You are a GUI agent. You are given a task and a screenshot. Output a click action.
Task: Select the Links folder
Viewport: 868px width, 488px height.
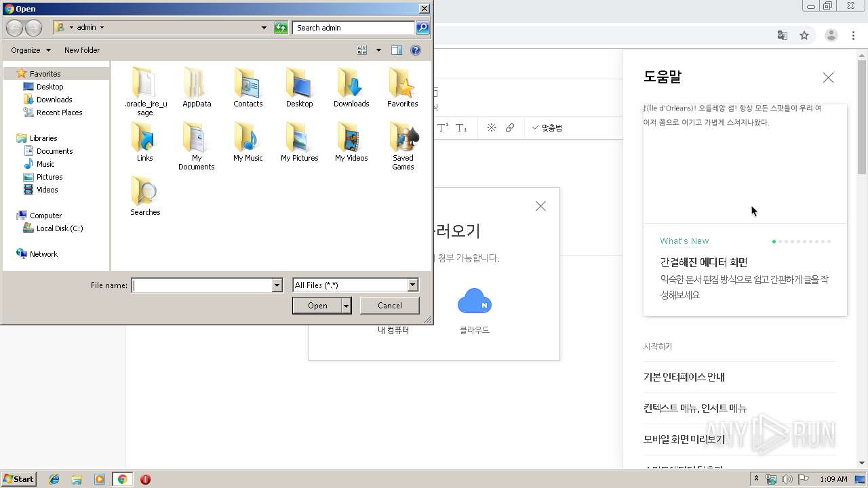click(x=145, y=142)
